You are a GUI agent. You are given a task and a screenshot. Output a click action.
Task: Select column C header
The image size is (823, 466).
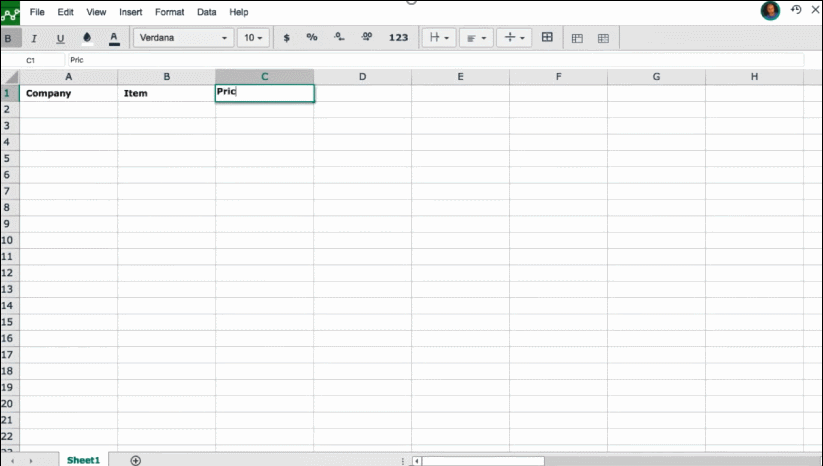(265, 77)
